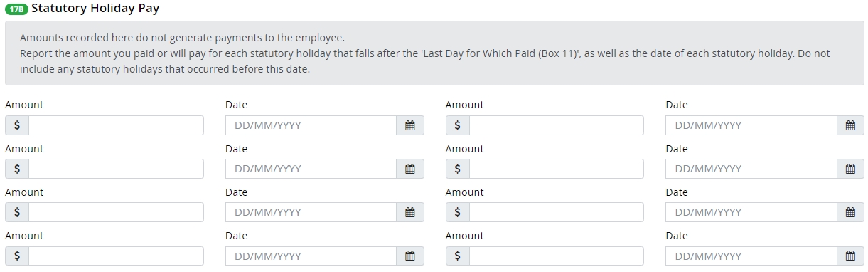This screenshot has height=272, width=868.
Task: Click second-row right DD/MM/YYYY date input
Action: pos(751,169)
